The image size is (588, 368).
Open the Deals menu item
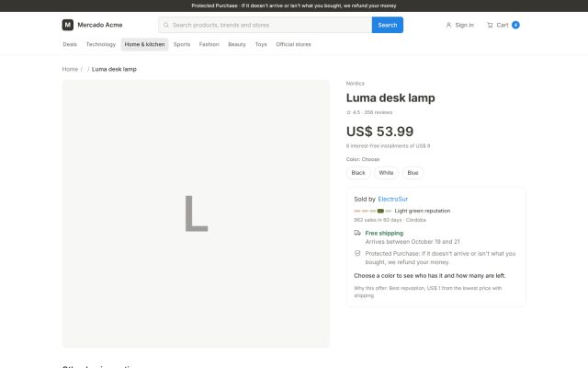click(70, 44)
